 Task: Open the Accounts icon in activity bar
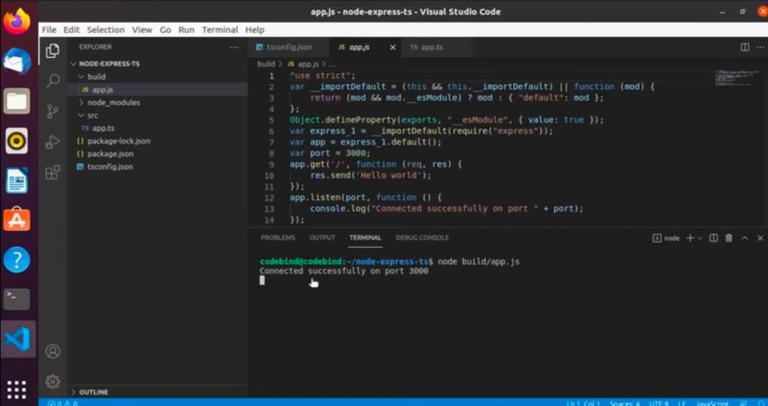click(53, 351)
